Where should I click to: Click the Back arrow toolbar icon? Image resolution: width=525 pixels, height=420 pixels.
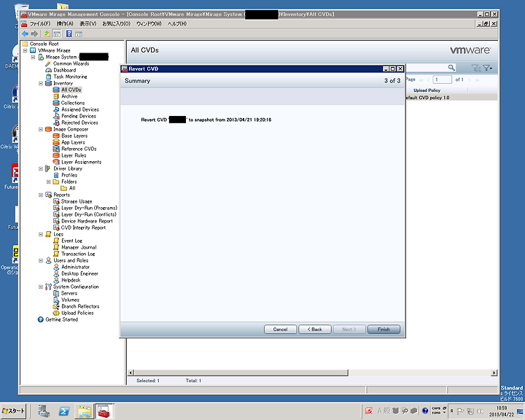[25, 34]
